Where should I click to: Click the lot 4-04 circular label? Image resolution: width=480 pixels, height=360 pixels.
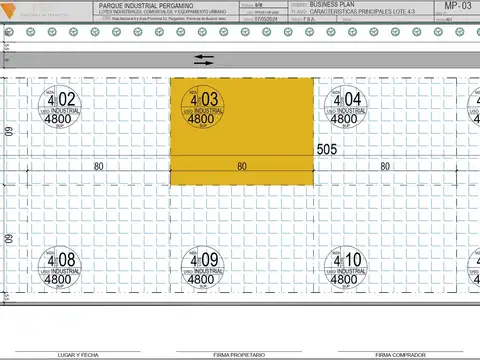point(346,107)
